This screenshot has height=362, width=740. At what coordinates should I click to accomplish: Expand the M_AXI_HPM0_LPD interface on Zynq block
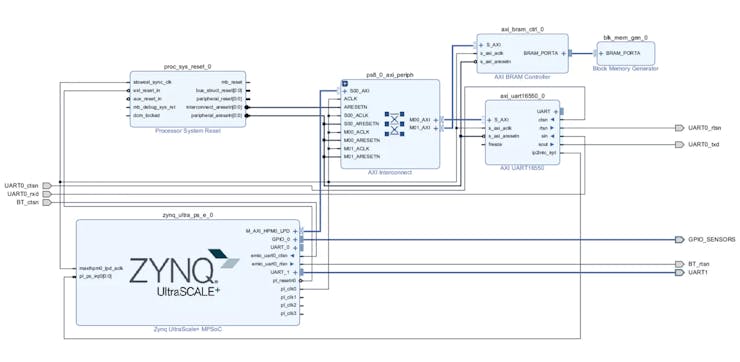click(x=295, y=231)
